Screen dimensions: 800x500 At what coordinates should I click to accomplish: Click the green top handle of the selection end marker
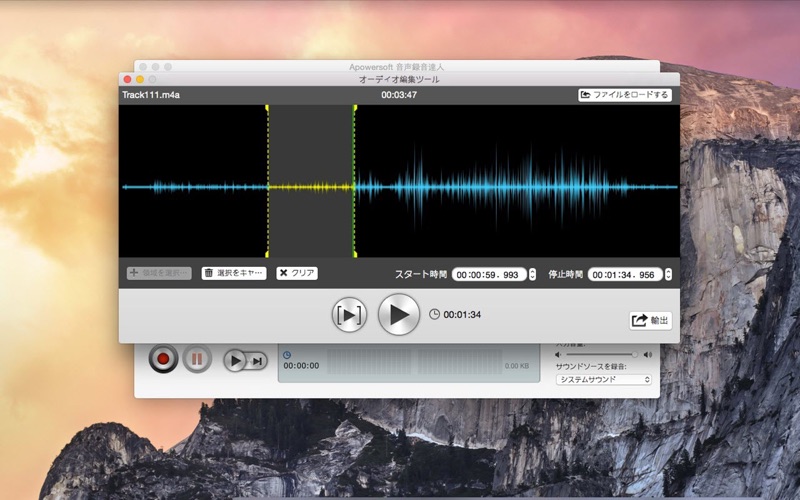(355, 107)
